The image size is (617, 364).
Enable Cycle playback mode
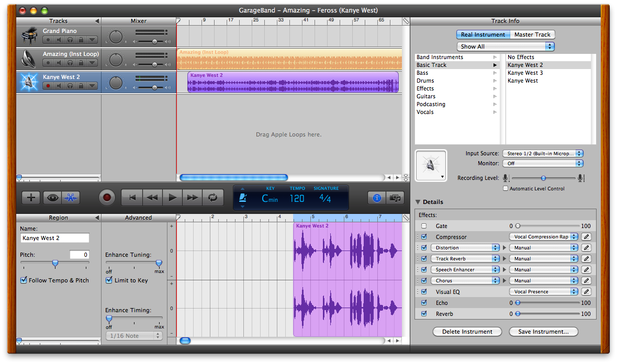point(213,198)
